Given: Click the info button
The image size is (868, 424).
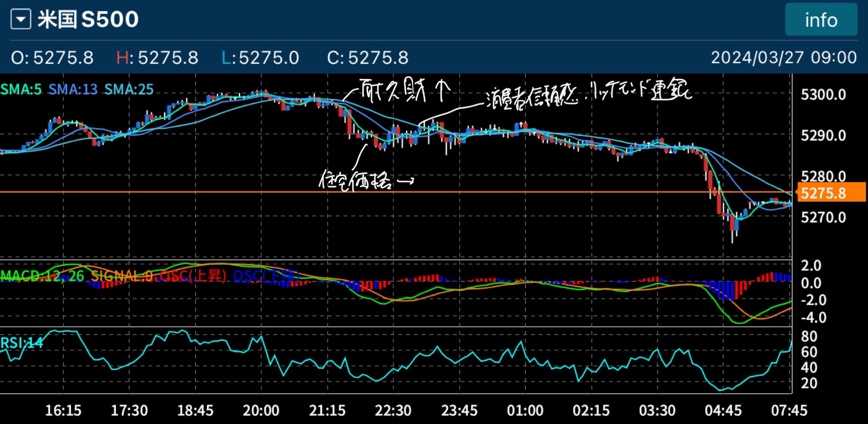Looking at the screenshot, I should 821,20.
